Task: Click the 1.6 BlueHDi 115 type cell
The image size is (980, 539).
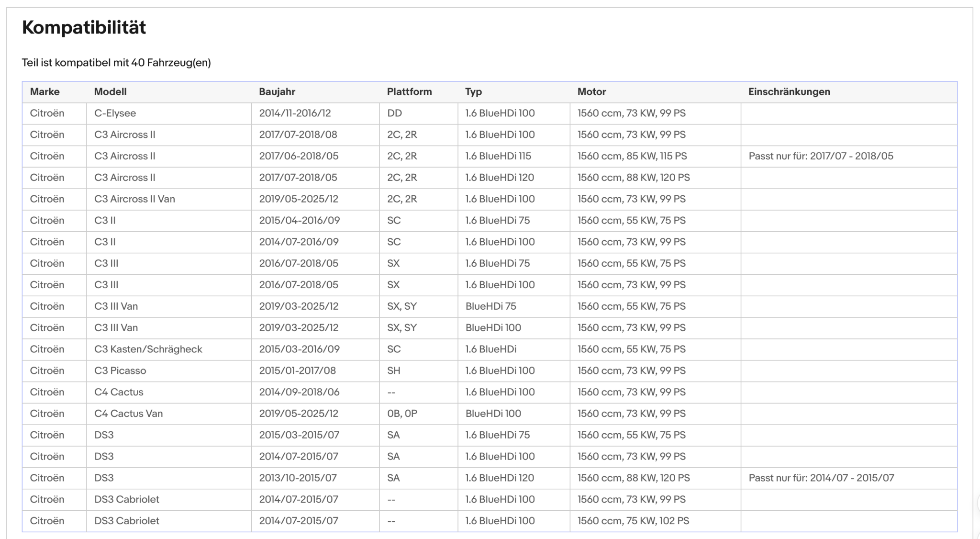Action: point(513,156)
